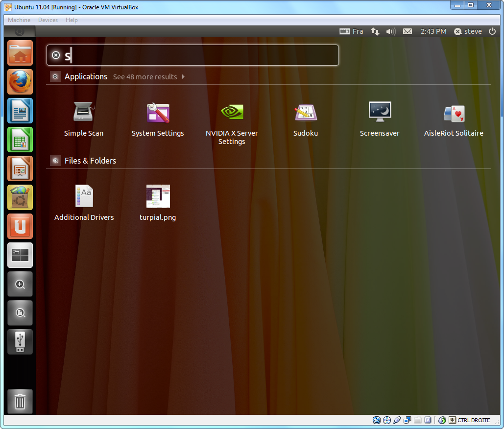Click VirtualBox USB devices status icon
Image resolution: width=504 pixels, height=429 pixels.
click(397, 420)
